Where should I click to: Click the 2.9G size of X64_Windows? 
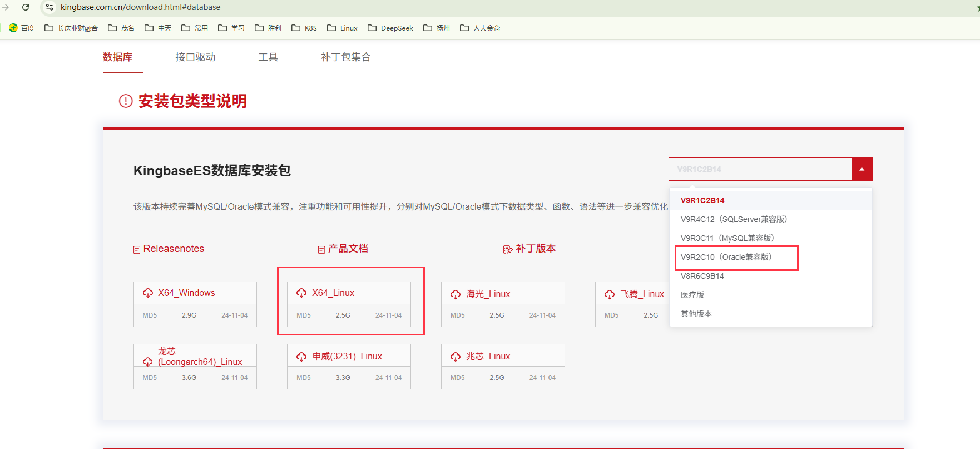(x=189, y=315)
